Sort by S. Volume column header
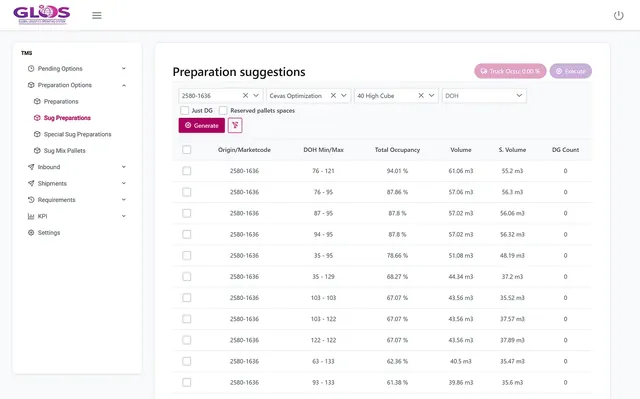This screenshot has height=399, width=640. click(512, 150)
